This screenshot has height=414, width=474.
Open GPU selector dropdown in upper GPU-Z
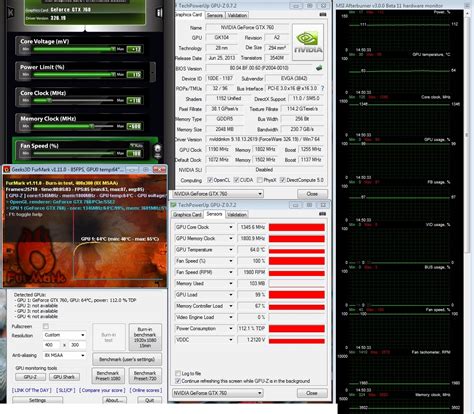218,194
